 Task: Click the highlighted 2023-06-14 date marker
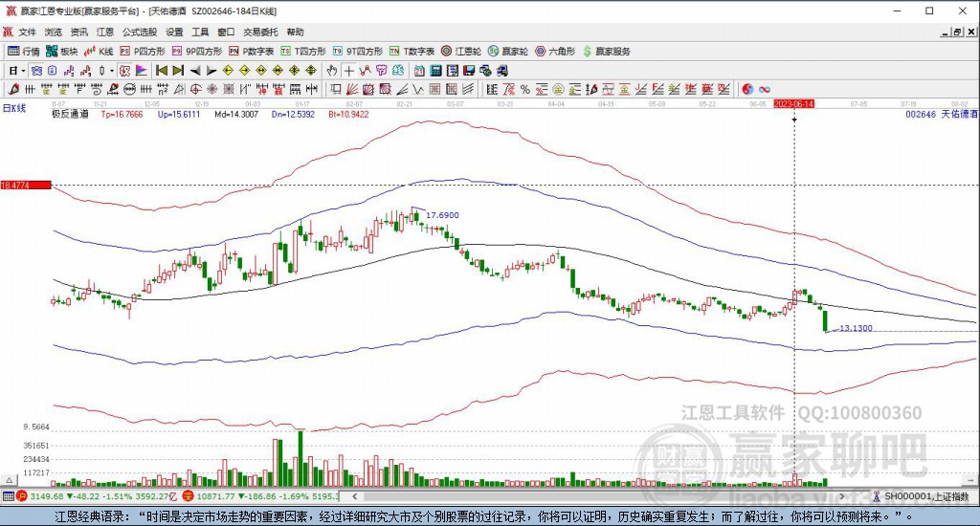[793, 103]
